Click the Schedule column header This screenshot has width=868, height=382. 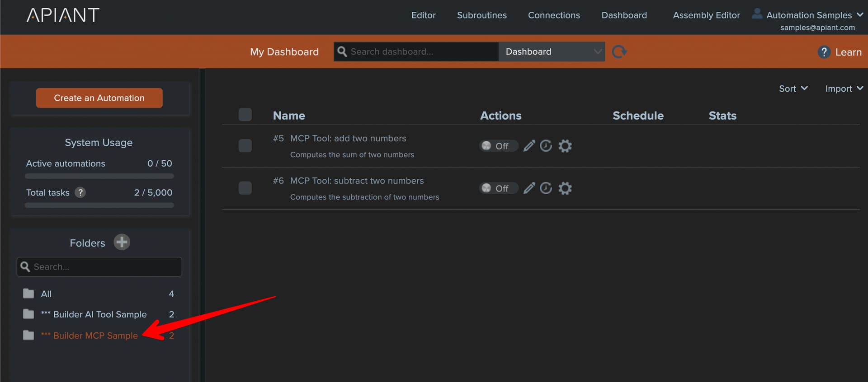(638, 116)
